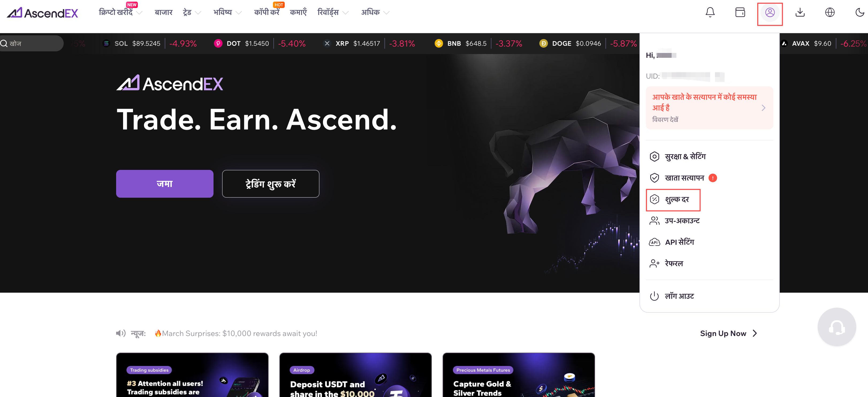The height and width of the screenshot is (397, 868).
Task: Click the user profile icon
Action: click(770, 13)
